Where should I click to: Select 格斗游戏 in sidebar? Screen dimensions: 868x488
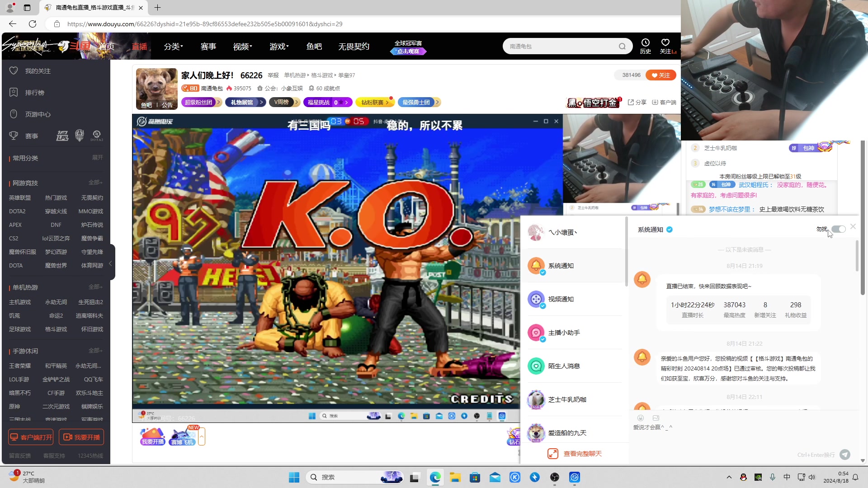(56, 329)
